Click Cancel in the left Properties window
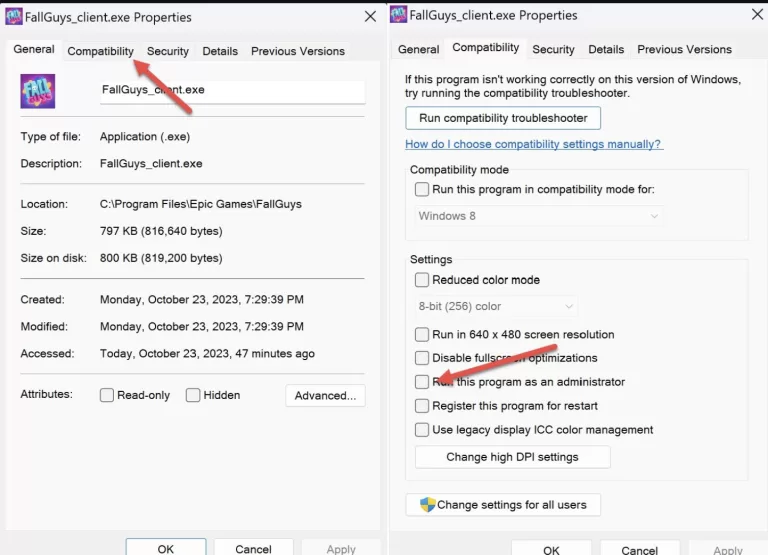This screenshot has width=768, height=555. [253, 548]
